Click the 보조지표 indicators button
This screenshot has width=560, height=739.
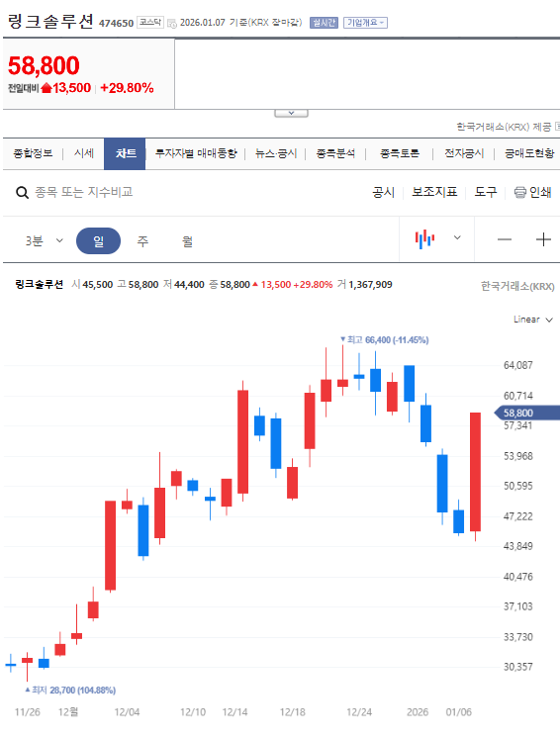coord(434,192)
